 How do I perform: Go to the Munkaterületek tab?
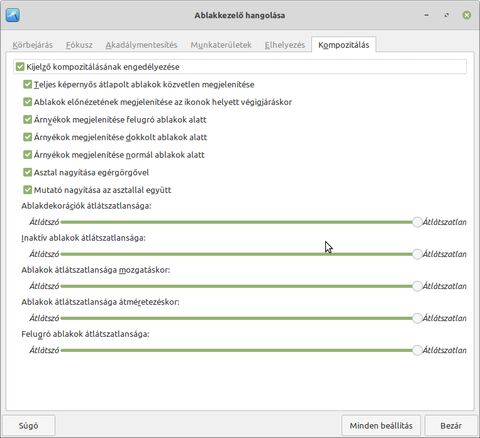click(221, 45)
